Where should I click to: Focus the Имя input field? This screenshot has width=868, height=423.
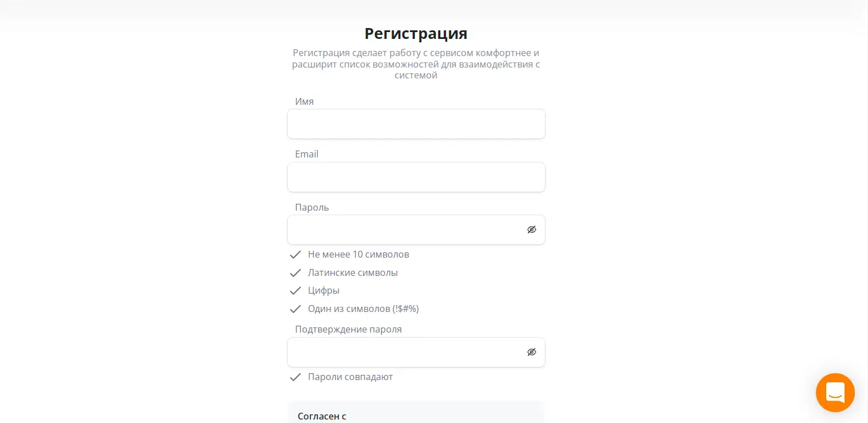tap(416, 124)
